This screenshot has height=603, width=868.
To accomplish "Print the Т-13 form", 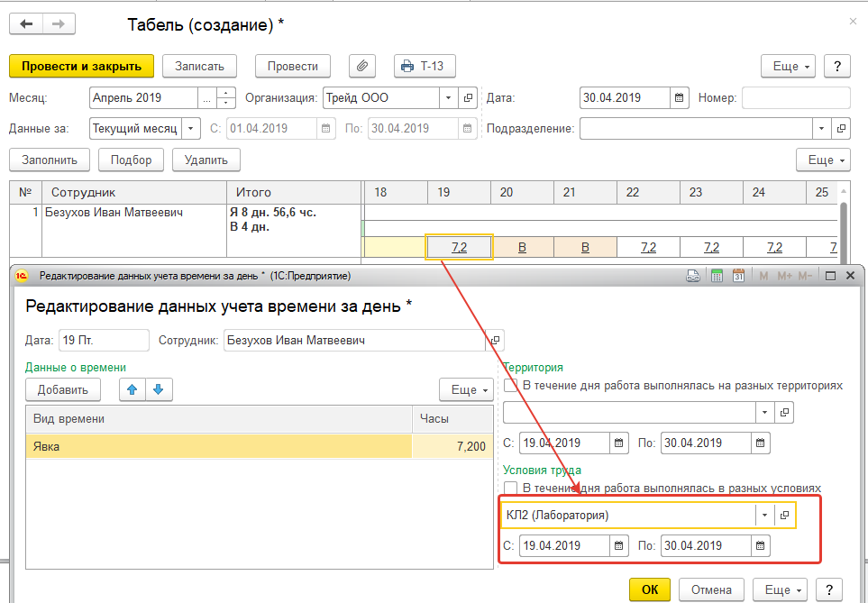I will click(x=425, y=66).
